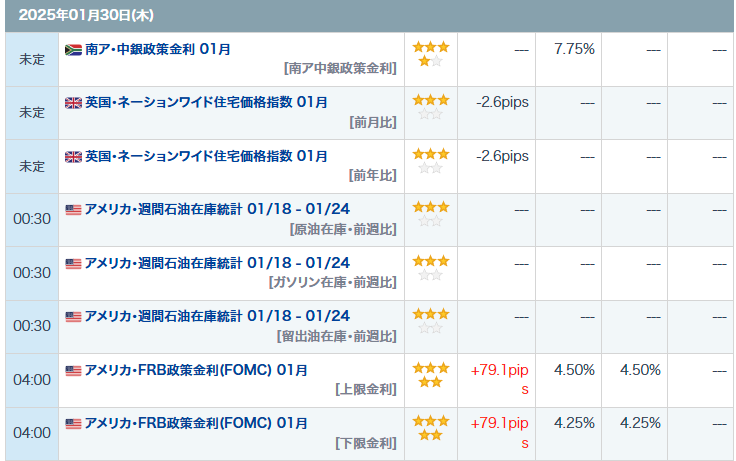Viewport: 736px width, 461px height.
Task: Open the 週間石油在庫統計 link in the ガソリン在庫 row
Action: click(217, 263)
